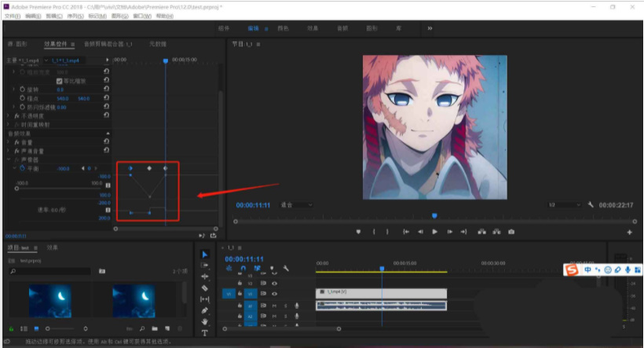
Task: Select the Hand tool
Action: tap(205, 321)
